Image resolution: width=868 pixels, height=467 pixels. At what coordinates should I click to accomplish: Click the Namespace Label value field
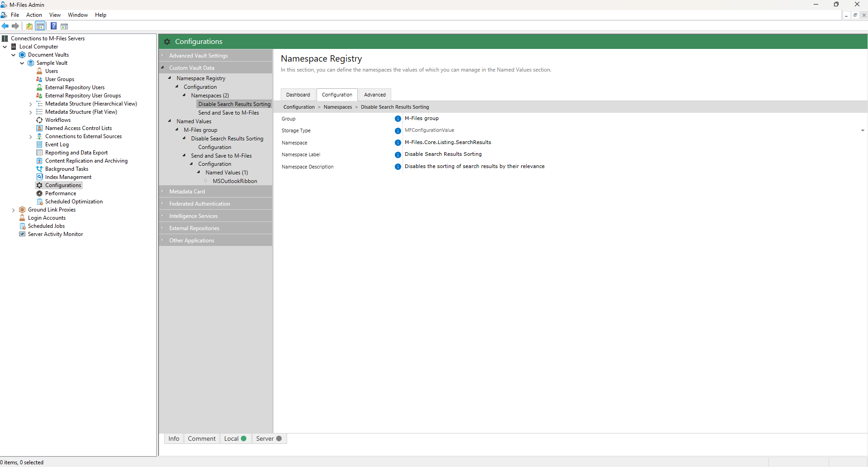443,154
